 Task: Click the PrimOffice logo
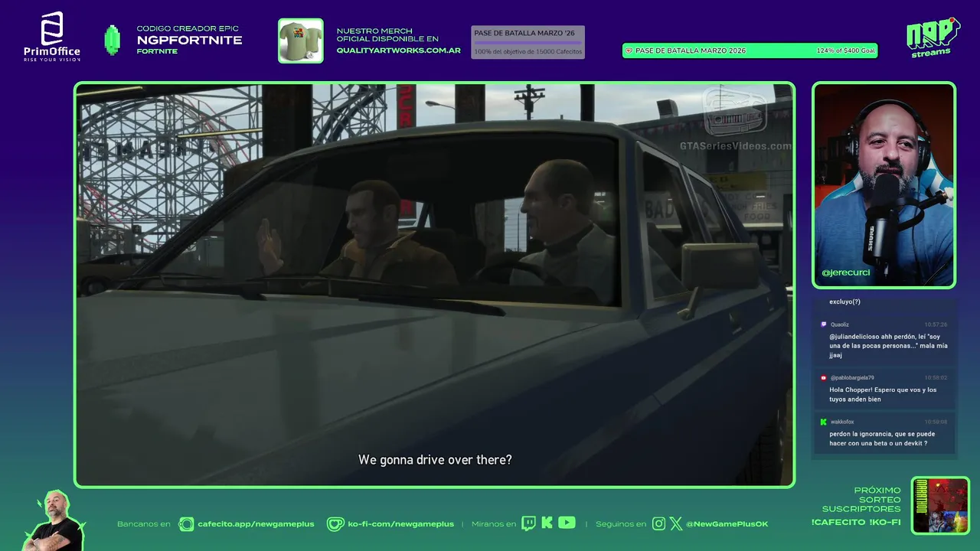(52, 37)
